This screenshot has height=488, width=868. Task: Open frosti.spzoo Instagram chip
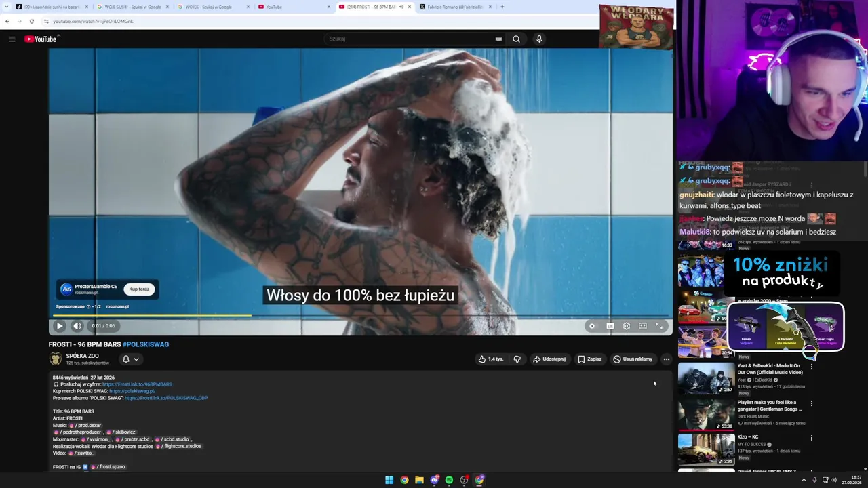(x=108, y=467)
